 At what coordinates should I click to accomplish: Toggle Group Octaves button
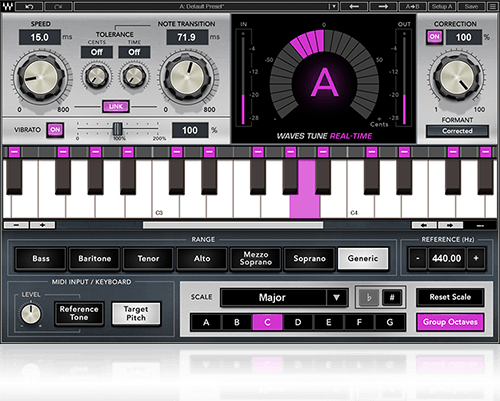click(x=450, y=322)
